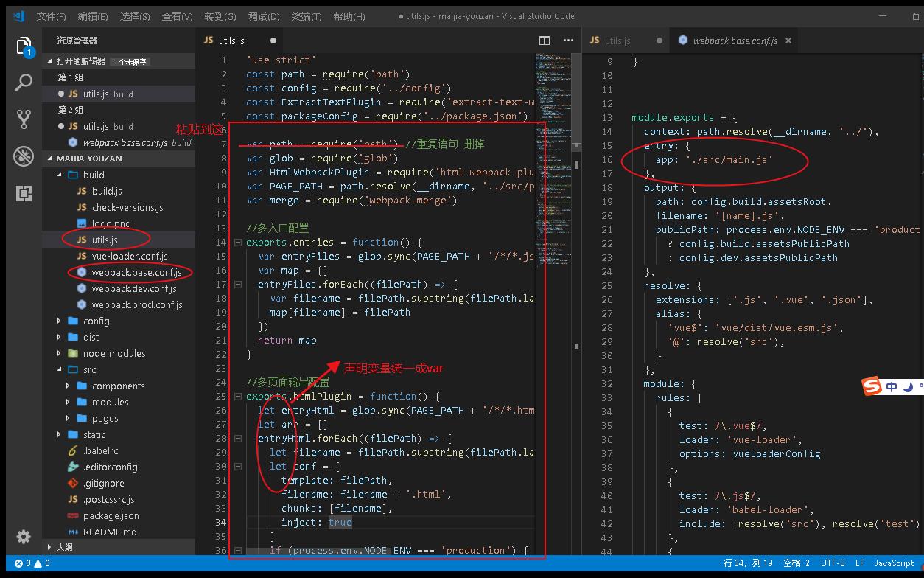Change language mode JavaScript

tap(894, 563)
